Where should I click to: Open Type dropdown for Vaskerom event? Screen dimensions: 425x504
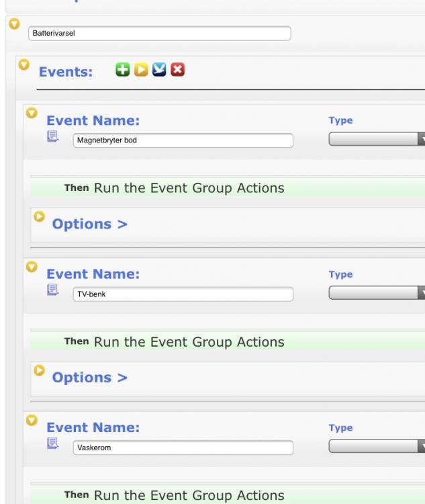[376, 447]
